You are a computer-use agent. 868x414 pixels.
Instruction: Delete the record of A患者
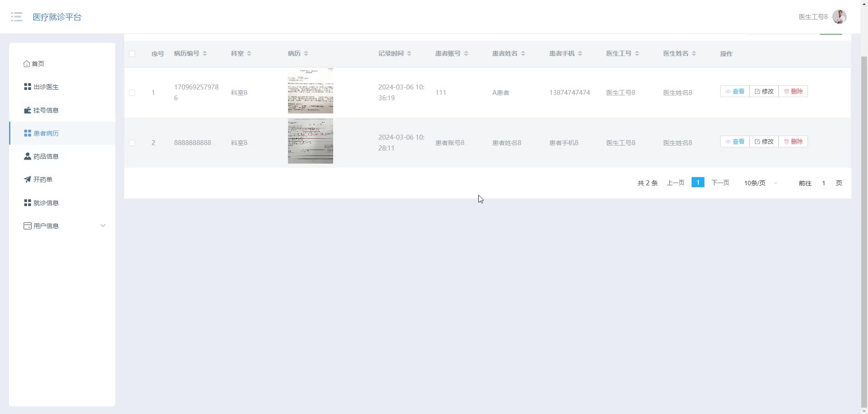click(x=793, y=91)
